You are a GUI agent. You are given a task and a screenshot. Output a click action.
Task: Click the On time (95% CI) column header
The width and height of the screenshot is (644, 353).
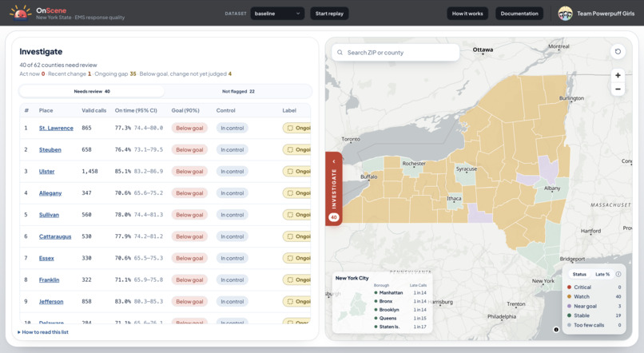136,110
